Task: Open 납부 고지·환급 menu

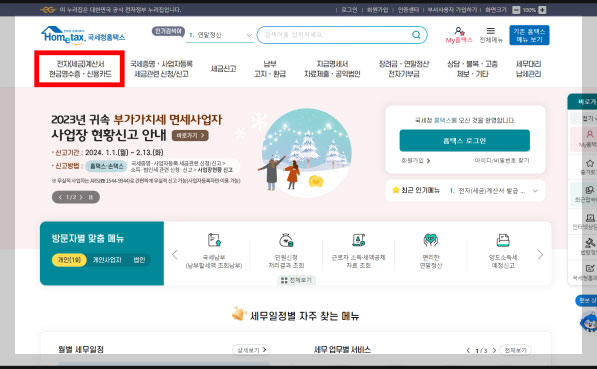Action: (270, 69)
